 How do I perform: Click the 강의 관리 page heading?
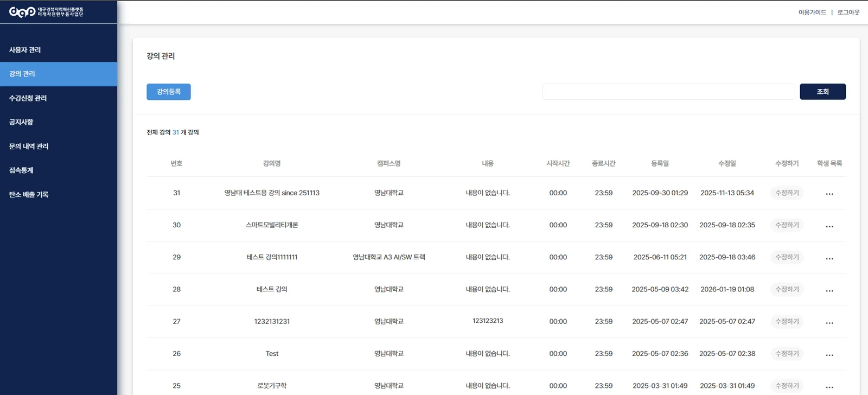tap(161, 56)
